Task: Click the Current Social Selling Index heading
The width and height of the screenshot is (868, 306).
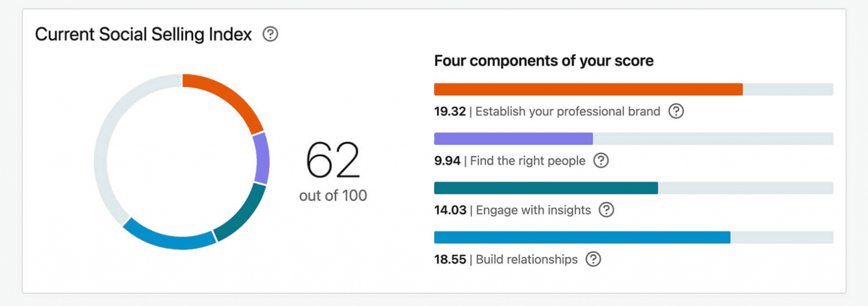Action: tap(143, 35)
